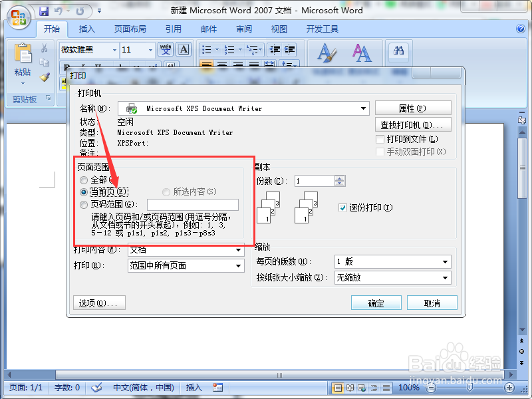532x399 pixels.
Task: Click the vertical scrollbar thumb
Action: (x=522, y=168)
